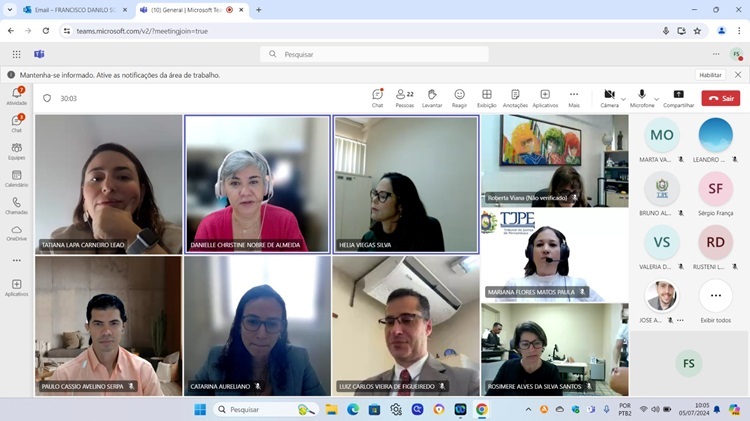Dismiss the notifications banner
This screenshot has height=421, width=750.
pyautogui.click(x=738, y=75)
